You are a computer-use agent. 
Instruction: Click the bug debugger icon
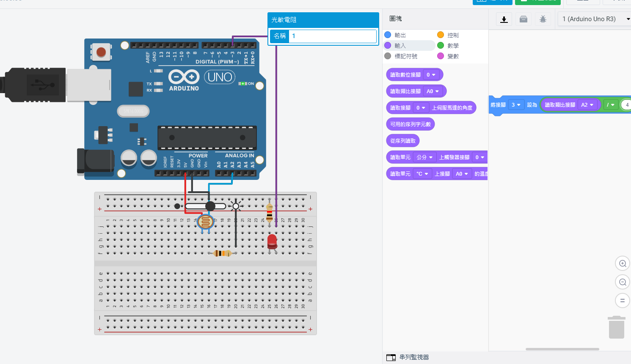543,19
